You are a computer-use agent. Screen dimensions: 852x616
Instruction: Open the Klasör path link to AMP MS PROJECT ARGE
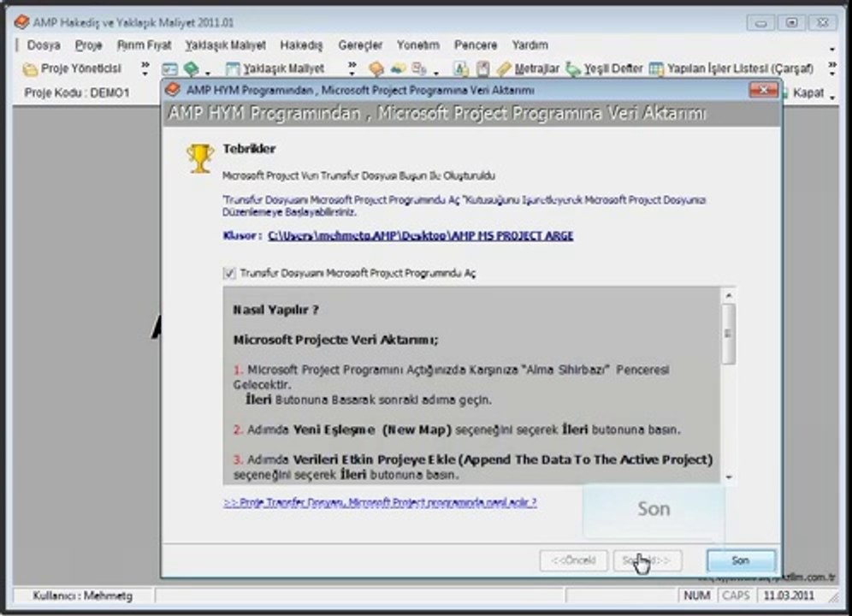pyautogui.click(x=421, y=235)
